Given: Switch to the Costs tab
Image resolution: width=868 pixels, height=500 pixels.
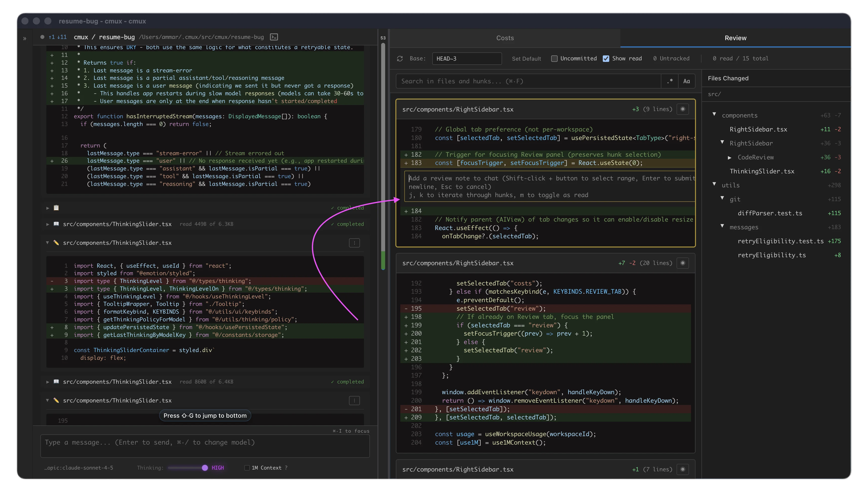Looking at the screenshot, I should [x=505, y=38].
